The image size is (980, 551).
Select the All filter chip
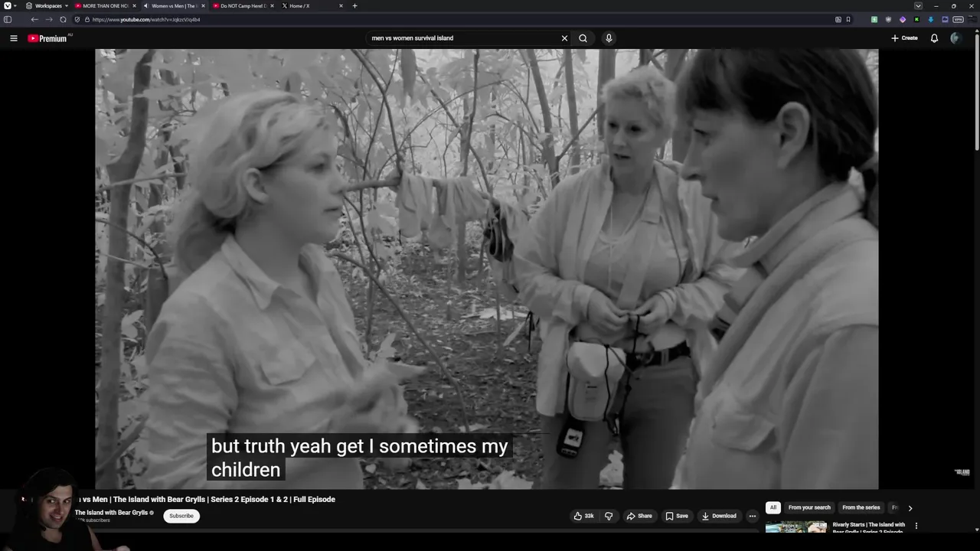tap(773, 507)
